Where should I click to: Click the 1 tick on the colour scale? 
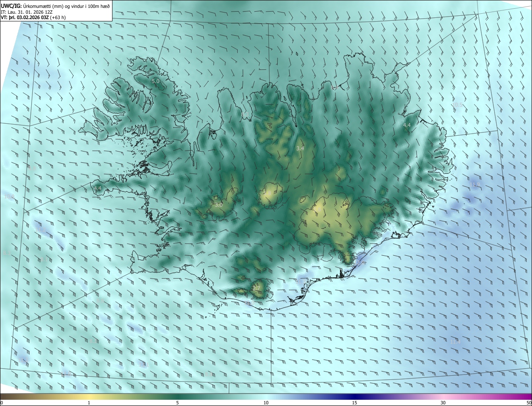[89, 403]
